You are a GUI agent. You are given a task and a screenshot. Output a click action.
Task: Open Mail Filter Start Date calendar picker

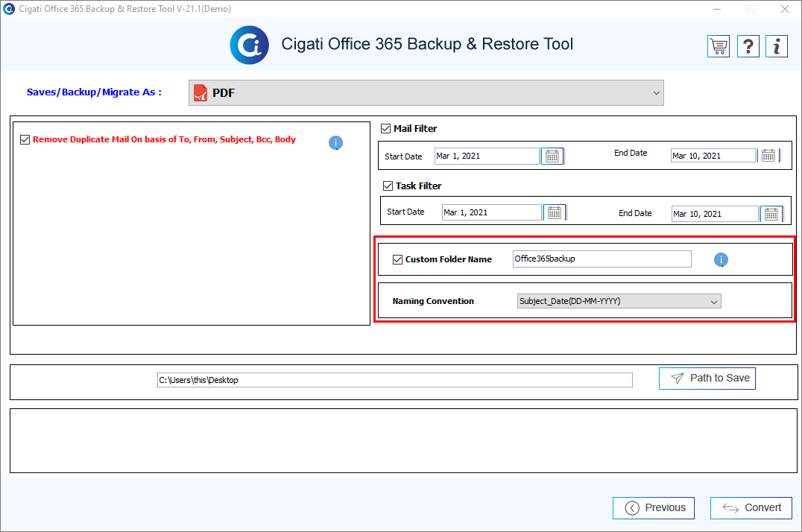point(552,156)
